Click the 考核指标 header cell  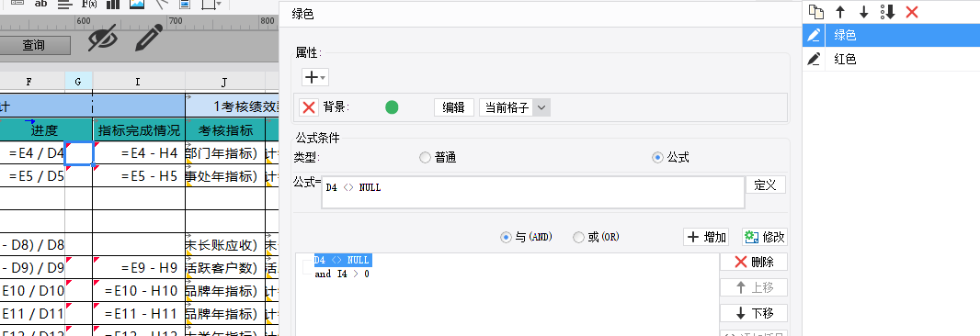(x=225, y=130)
